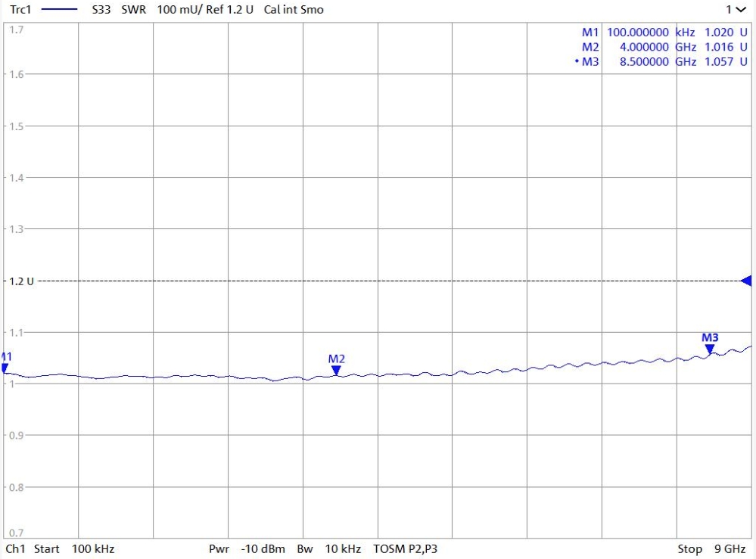Click the Start 100 kHz frequency field
The image size is (756, 559).
coord(72,548)
